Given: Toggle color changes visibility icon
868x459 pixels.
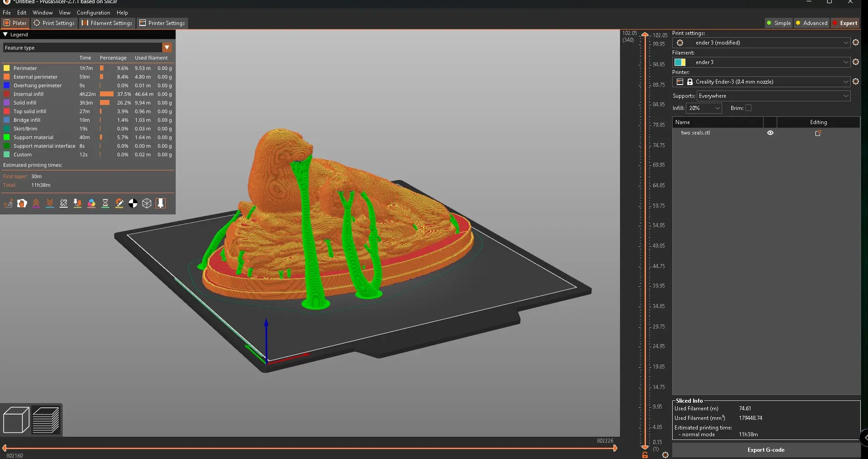Looking at the screenshot, I should pos(91,204).
